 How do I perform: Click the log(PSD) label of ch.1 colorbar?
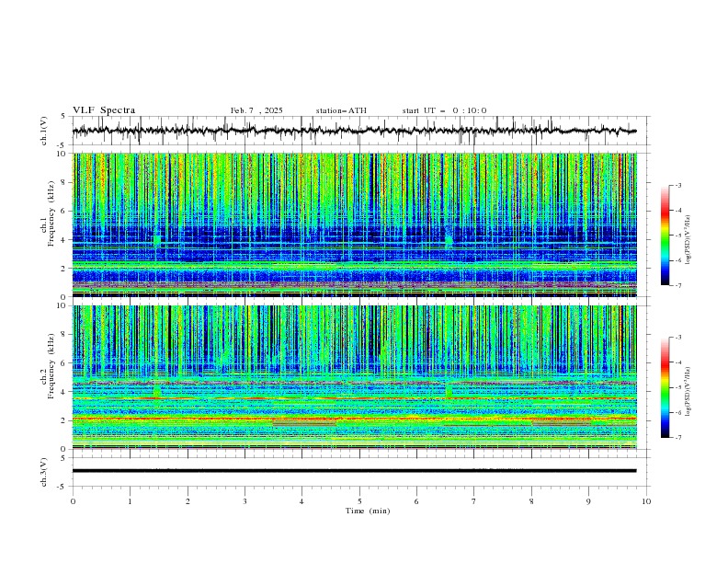[x=688, y=240]
